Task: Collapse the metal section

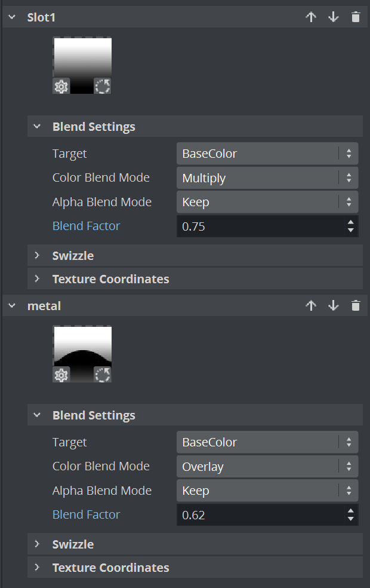Action: pyautogui.click(x=12, y=306)
